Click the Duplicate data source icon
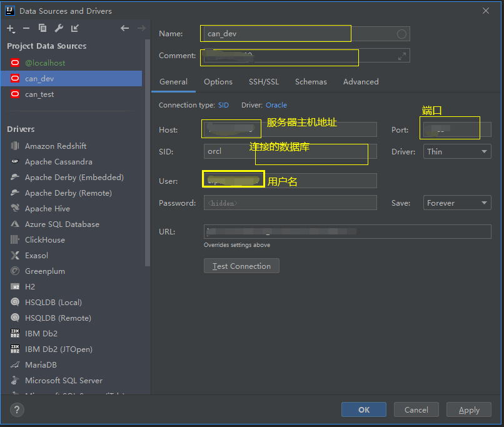This screenshot has height=427, width=504. coord(43,28)
